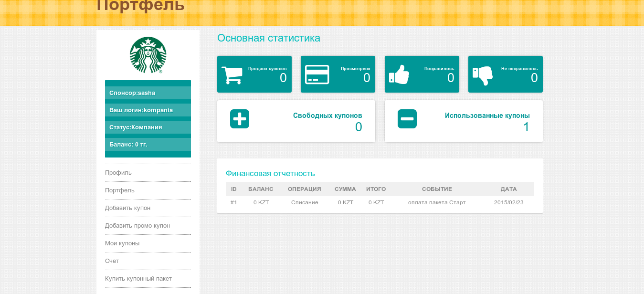Image resolution: width=644 pixels, height=294 pixels.
Task: Click the Не понравилось label
Action: pyautogui.click(x=519, y=69)
